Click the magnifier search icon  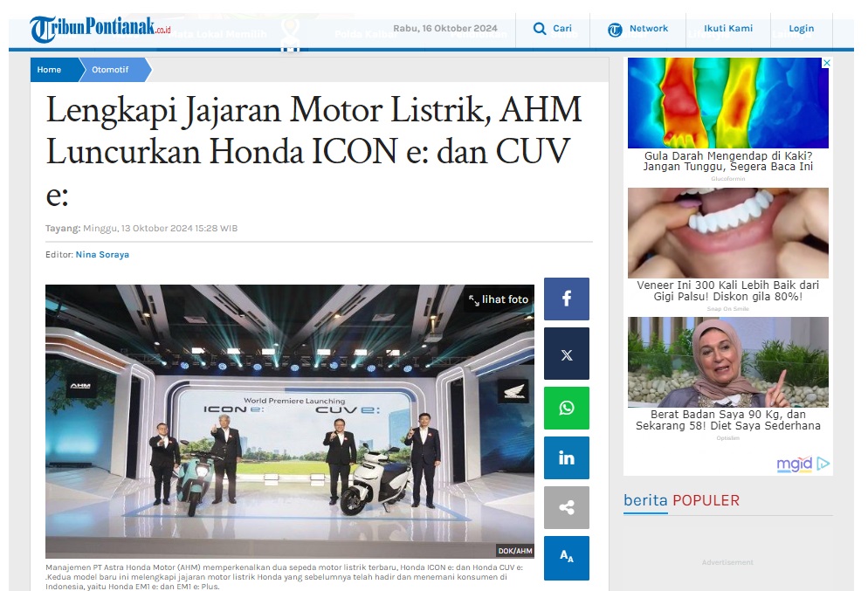pyautogui.click(x=539, y=28)
